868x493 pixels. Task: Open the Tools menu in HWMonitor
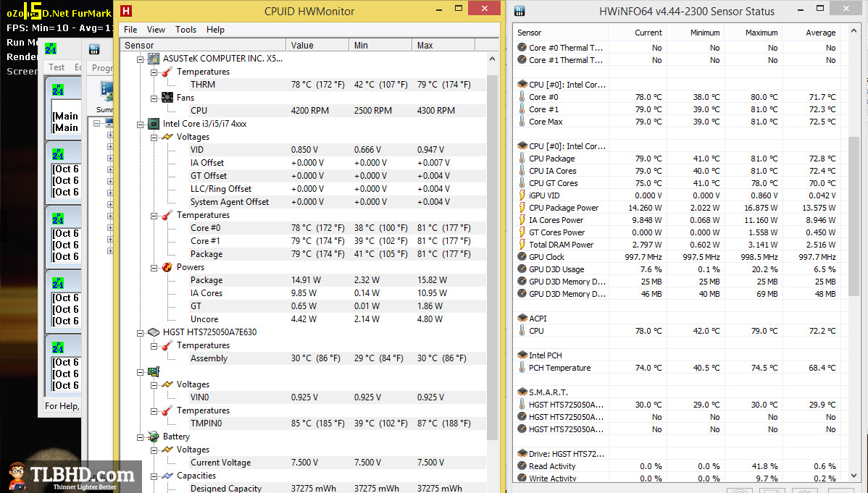[x=185, y=30]
